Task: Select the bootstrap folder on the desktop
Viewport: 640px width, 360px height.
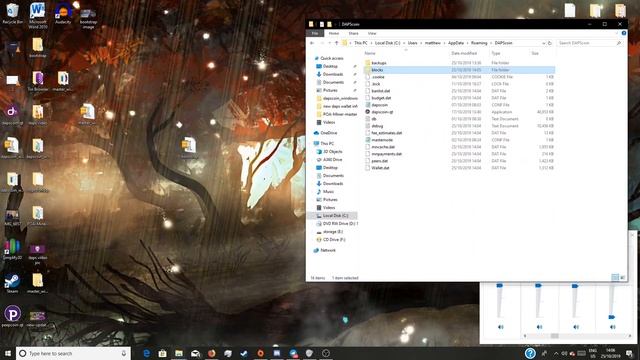Action: tap(38, 47)
